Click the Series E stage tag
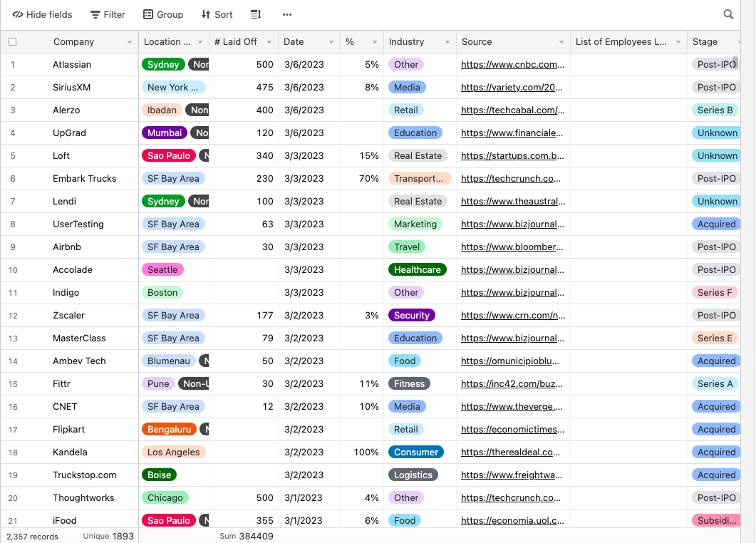Viewport: 756px width, 543px height. coord(715,338)
